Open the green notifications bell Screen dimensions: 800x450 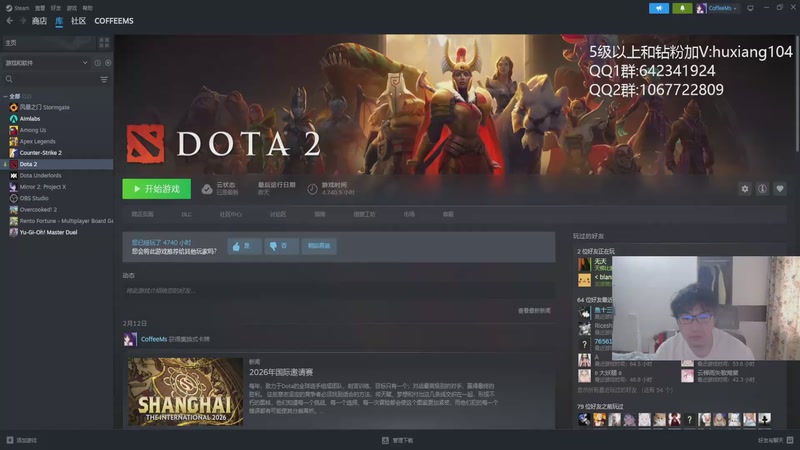(x=682, y=8)
